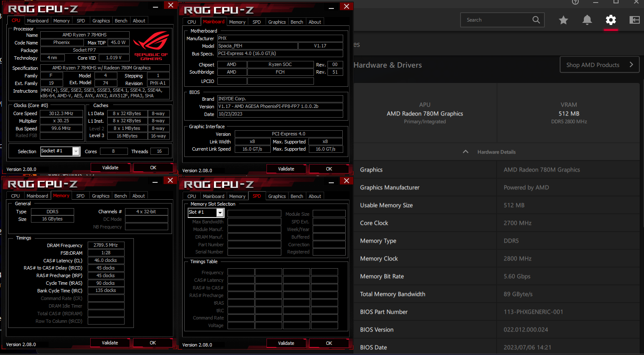The width and height of the screenshot is (644, 355).
Task: Open Graphics tab in SPD window
Action: 277,196
